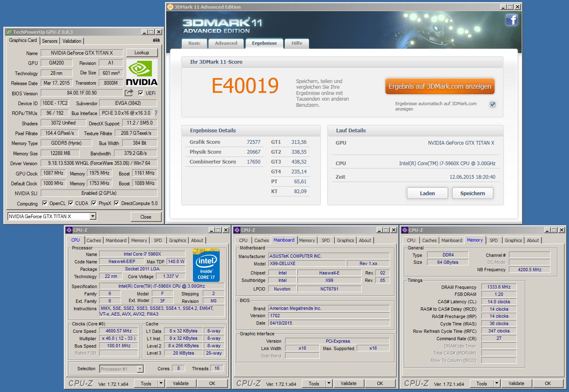
Task: Switch to the Sensors tab in GPU-Z
Action: 50,41
